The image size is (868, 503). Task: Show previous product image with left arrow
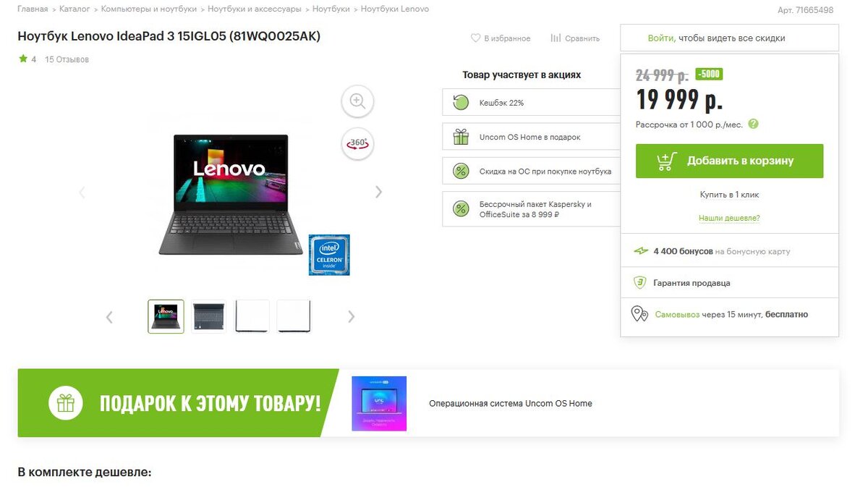point(82,192)
